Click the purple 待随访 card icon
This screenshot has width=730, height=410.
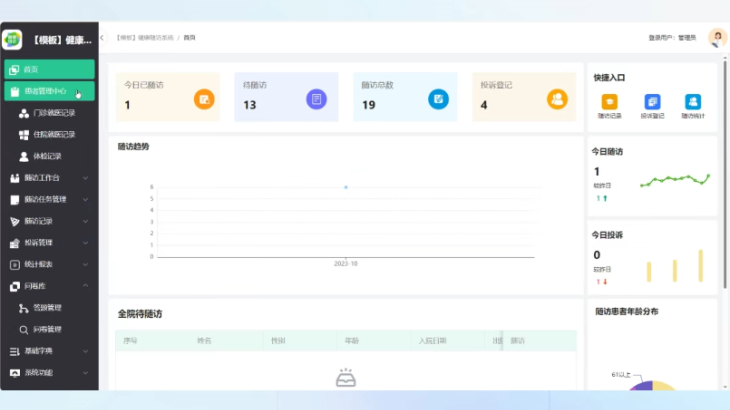[x=317, y=99]
